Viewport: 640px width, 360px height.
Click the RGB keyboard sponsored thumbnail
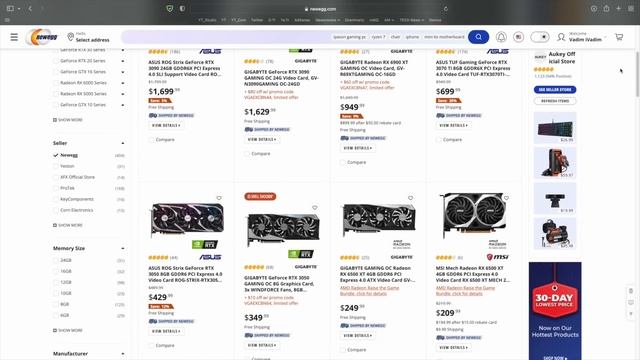click(555, 128)
